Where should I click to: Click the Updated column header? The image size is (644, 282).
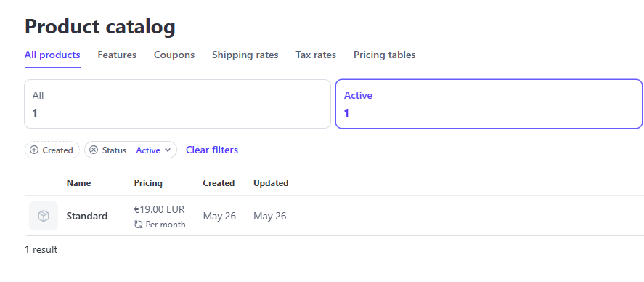271,183
